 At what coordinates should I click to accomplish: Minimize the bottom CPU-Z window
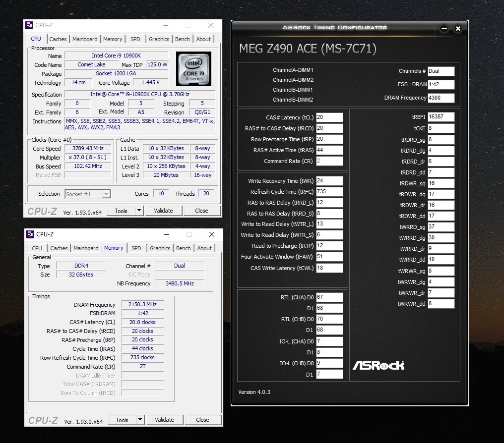167,234
